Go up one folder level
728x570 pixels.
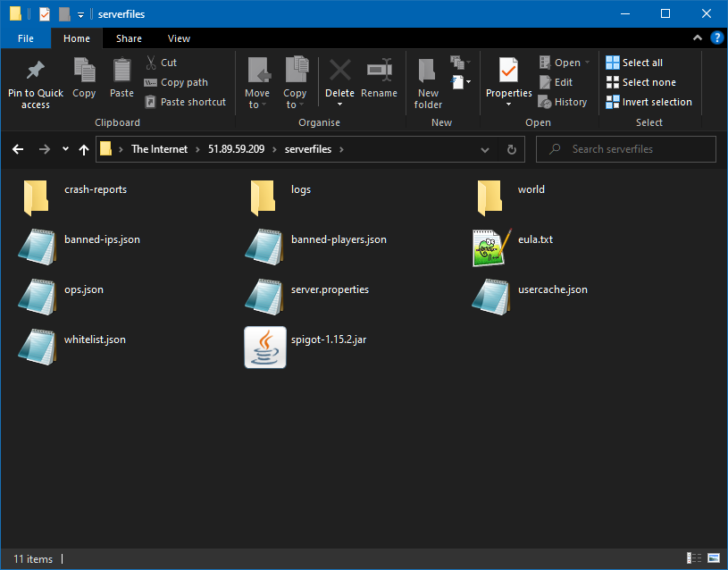[84, 149]
